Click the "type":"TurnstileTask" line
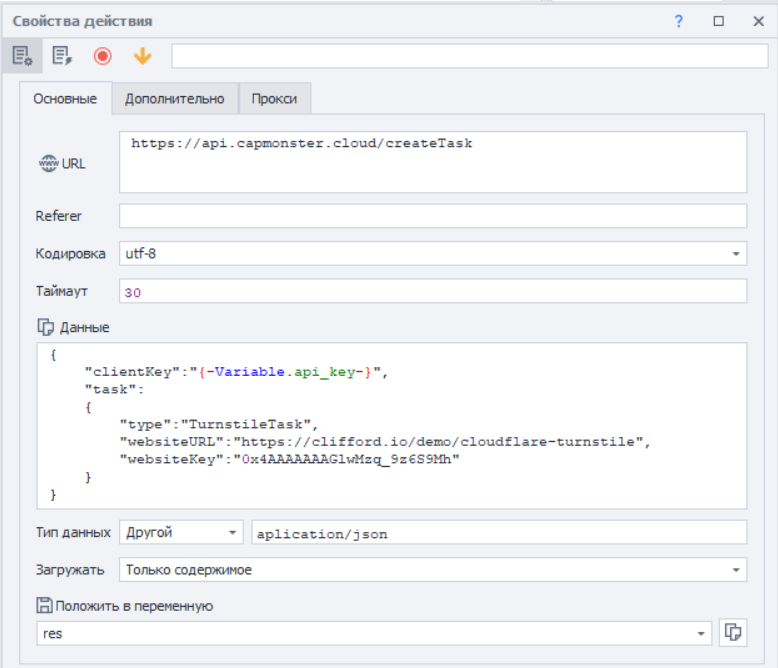The height and width of the screenshot is (668, 778). coord(219,424)
